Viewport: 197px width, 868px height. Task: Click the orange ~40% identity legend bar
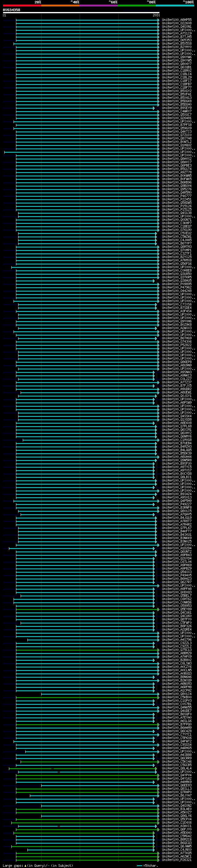60,6
